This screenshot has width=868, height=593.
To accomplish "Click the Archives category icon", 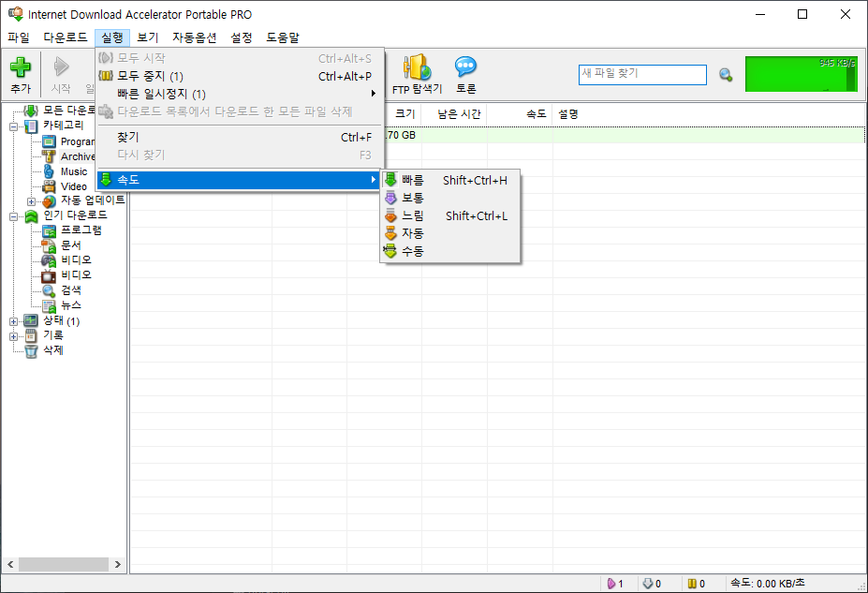I will [49, 156].
